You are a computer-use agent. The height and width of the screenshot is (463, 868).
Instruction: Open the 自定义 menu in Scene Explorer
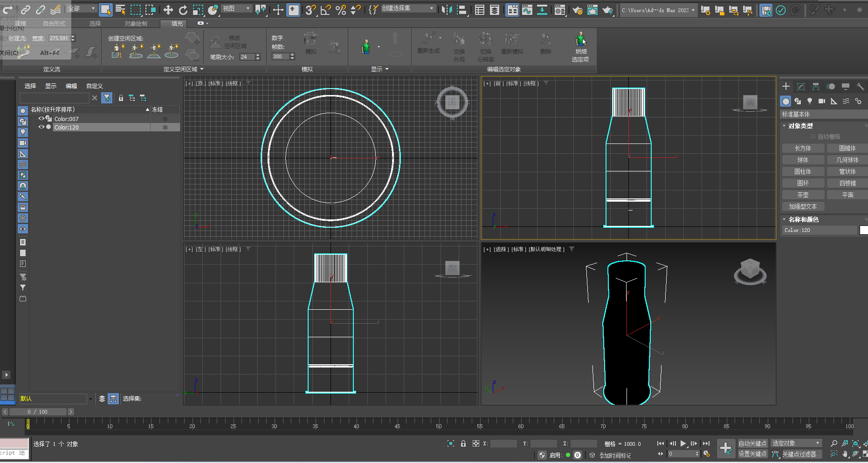[x=95, y=86]
